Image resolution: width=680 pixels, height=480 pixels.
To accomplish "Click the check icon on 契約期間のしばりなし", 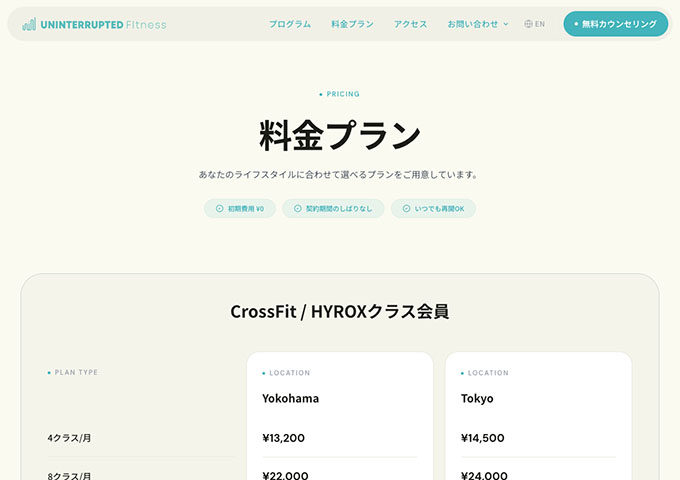I will click(x=298, y=209).
